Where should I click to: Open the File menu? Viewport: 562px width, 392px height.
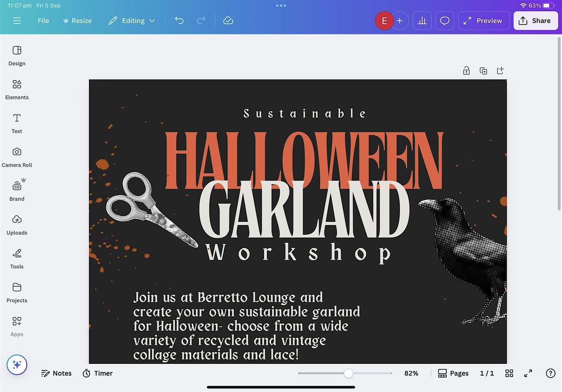(x=43, y=21)
